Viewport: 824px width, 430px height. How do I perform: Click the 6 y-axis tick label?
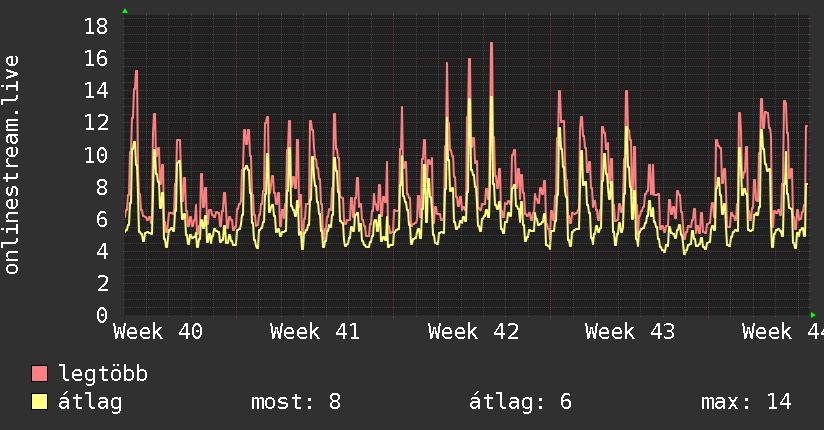pyautogui.click(x=102, y=219)
